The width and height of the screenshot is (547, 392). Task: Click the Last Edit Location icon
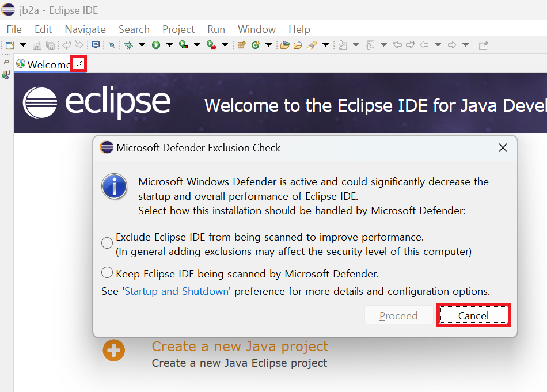point(397,45)
